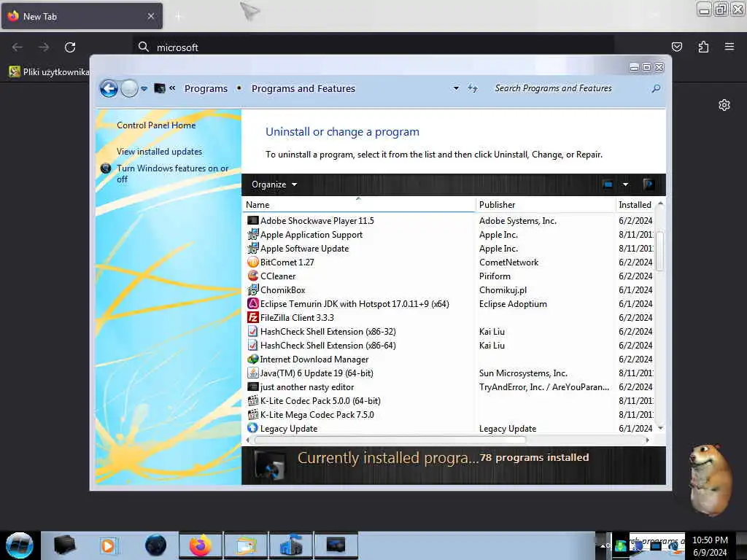Click the BitComet 1.27 icon

[x=252, y=262]
